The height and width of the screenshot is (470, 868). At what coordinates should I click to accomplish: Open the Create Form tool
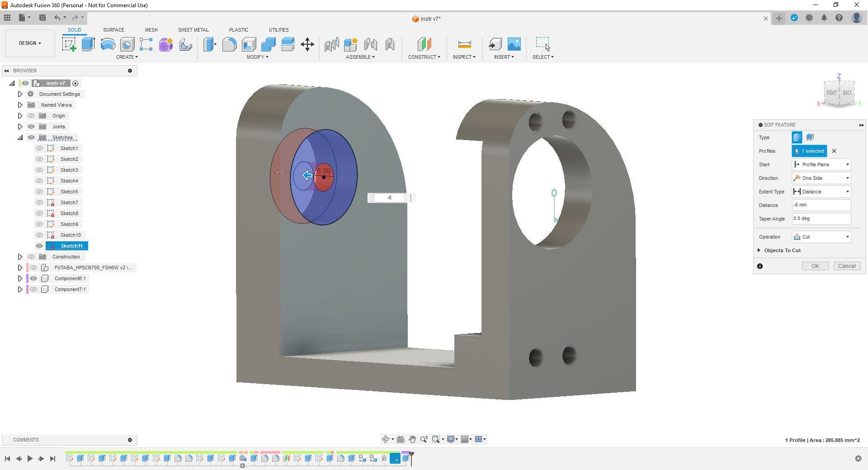(x=166, y=44)
